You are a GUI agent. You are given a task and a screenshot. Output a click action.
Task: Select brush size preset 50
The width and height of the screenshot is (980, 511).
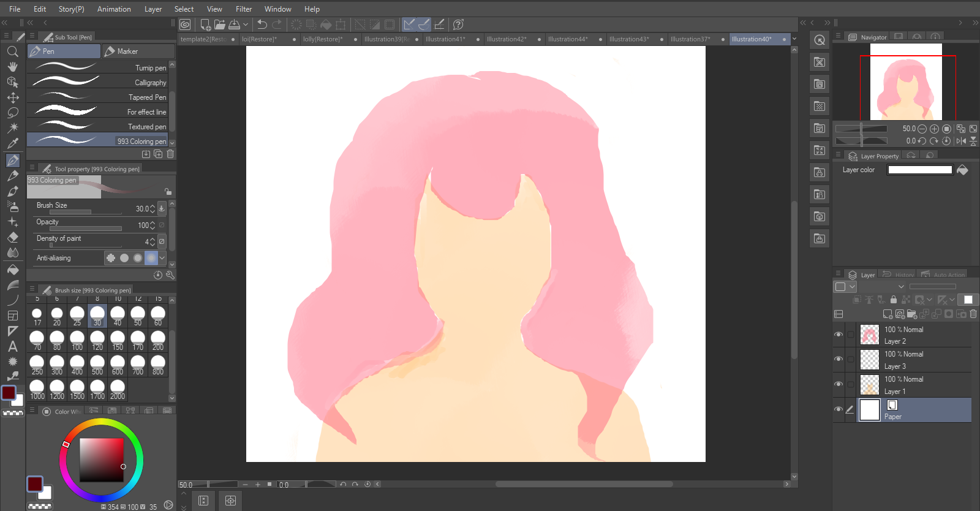click(x=138, y=316)
